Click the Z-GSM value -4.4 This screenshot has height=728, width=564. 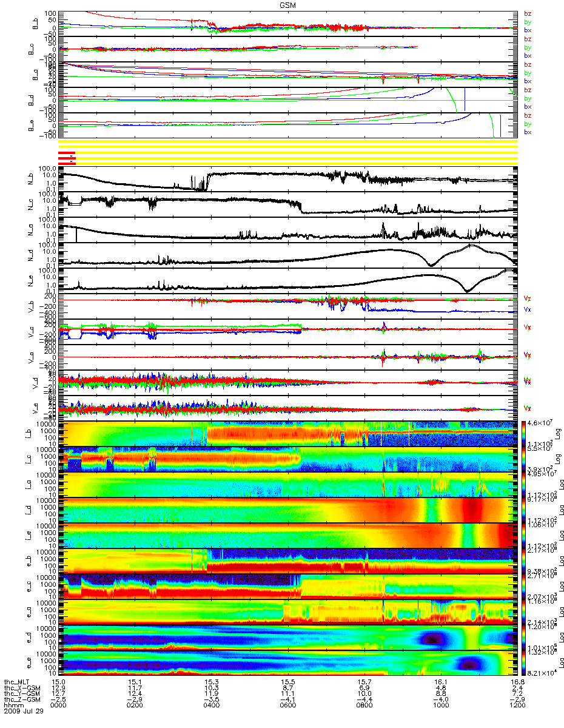tap(364, 700)
